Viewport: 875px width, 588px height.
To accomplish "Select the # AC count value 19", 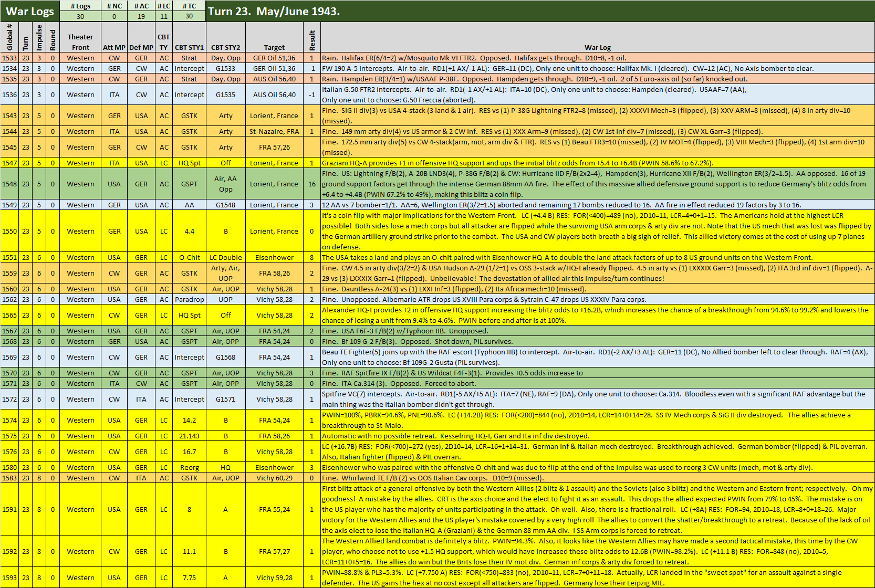I will point(141,16).
